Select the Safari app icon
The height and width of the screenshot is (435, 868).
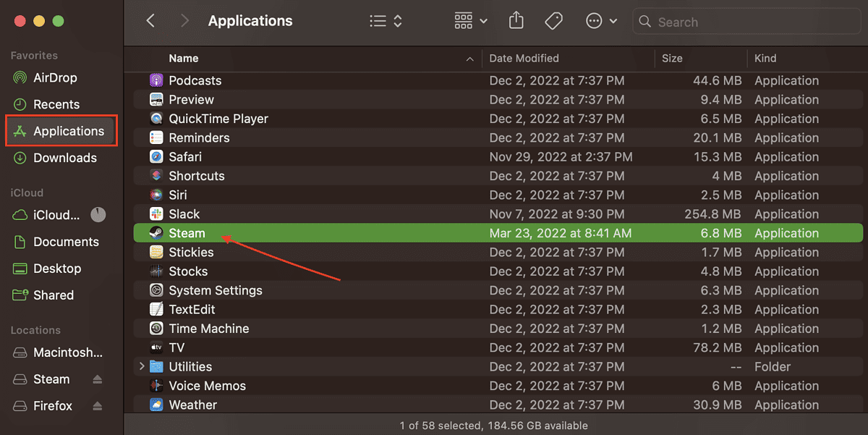pyautogui.click(x=156, y=157)
